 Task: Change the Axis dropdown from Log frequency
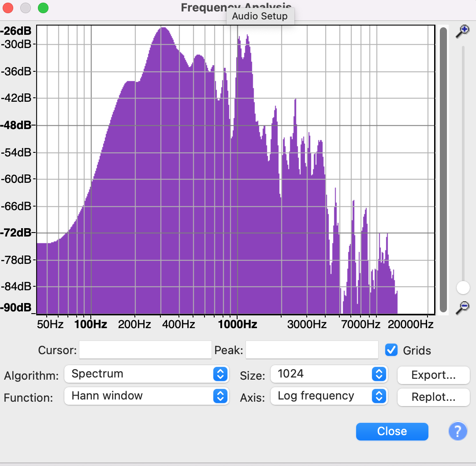pos(329,396)
